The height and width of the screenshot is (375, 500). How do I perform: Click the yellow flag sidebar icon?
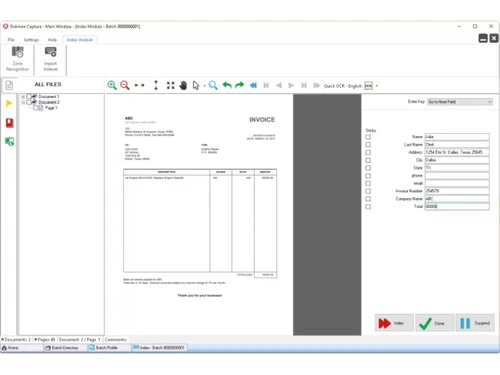tap(9, 104)
